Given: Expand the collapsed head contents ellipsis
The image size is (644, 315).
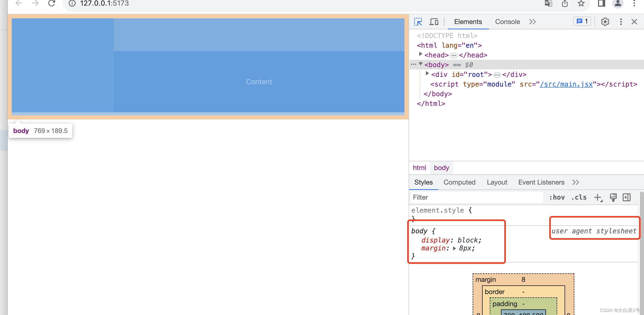Looking at the screenshot, I should point(454,55).
